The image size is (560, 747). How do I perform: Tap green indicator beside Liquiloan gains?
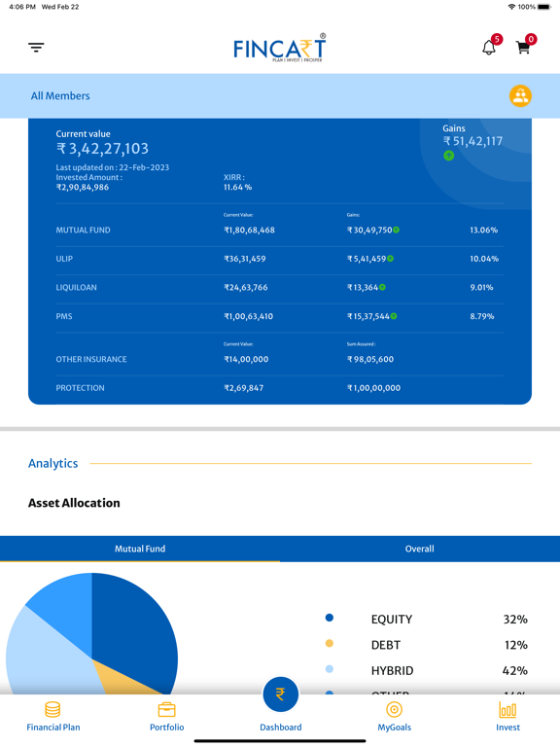382,287
